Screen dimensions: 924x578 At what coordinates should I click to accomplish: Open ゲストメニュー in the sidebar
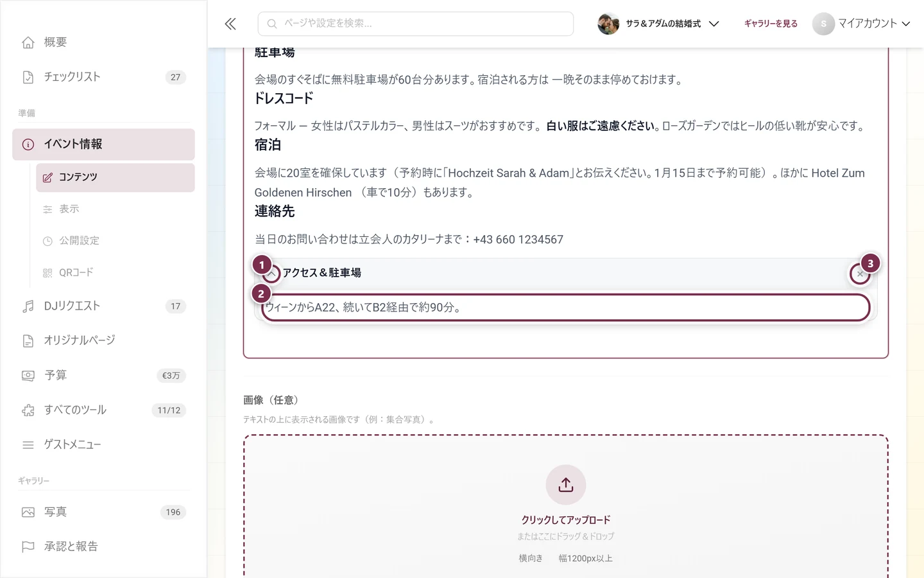tap(103, 444)
